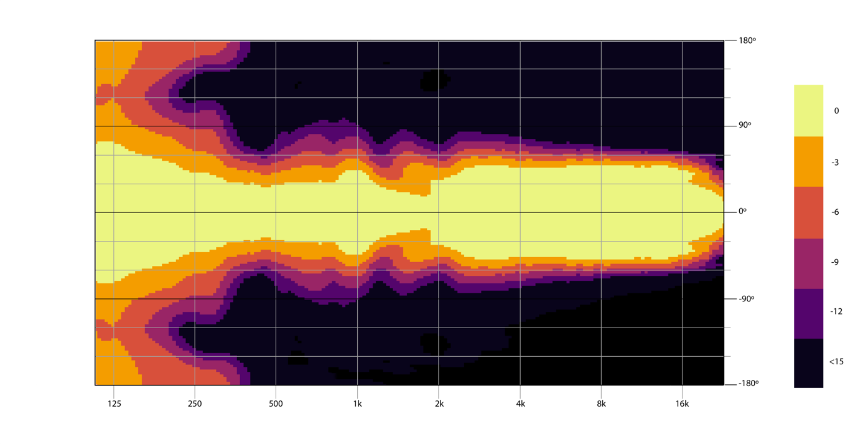Image resolution: width=868 pixels, height=444 pixels.
Task: Select the 250 frequency axis label
Action: (x=195, y=404)
